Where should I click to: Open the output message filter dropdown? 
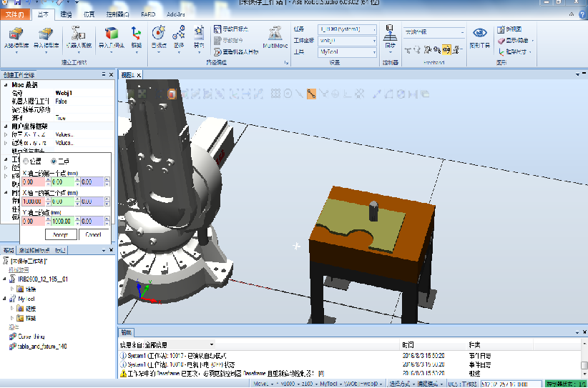pos(212,344)
